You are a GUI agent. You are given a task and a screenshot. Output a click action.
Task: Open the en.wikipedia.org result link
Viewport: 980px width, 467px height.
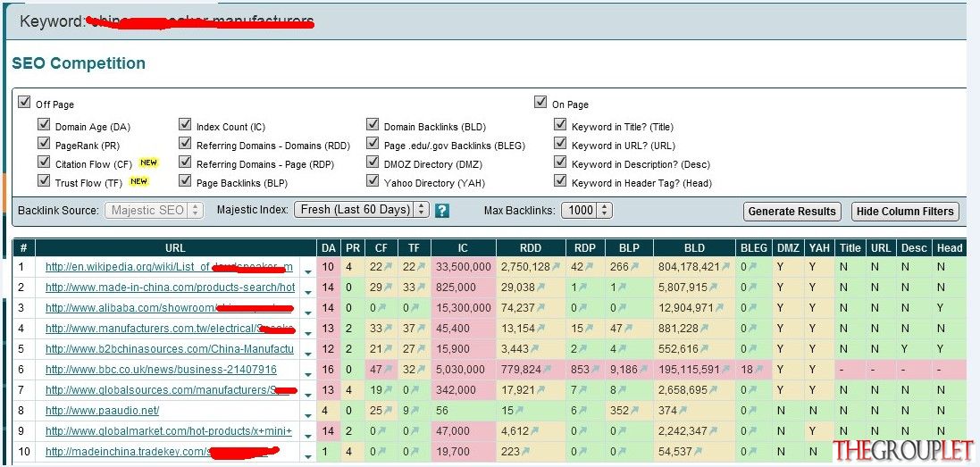click(x=169, y=267)
